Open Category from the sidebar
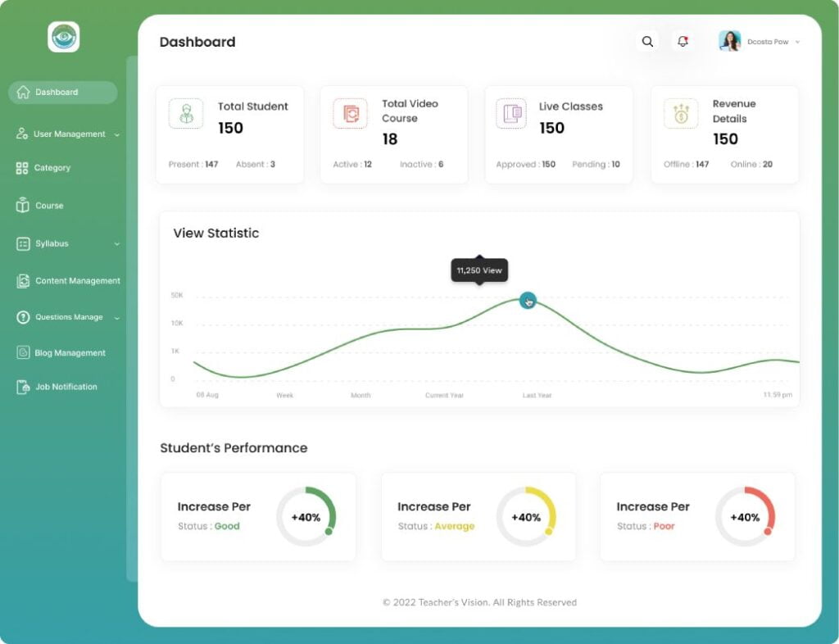839x644 pixels. point(52,168)
